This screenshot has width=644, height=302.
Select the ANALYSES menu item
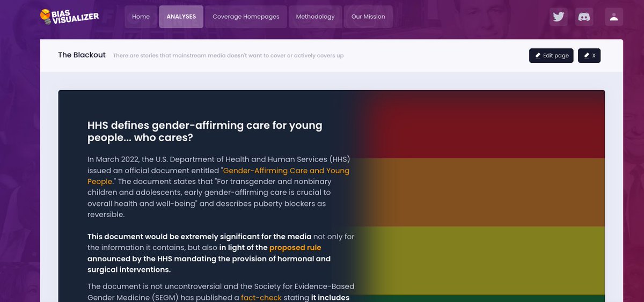[x=181, y=17]
